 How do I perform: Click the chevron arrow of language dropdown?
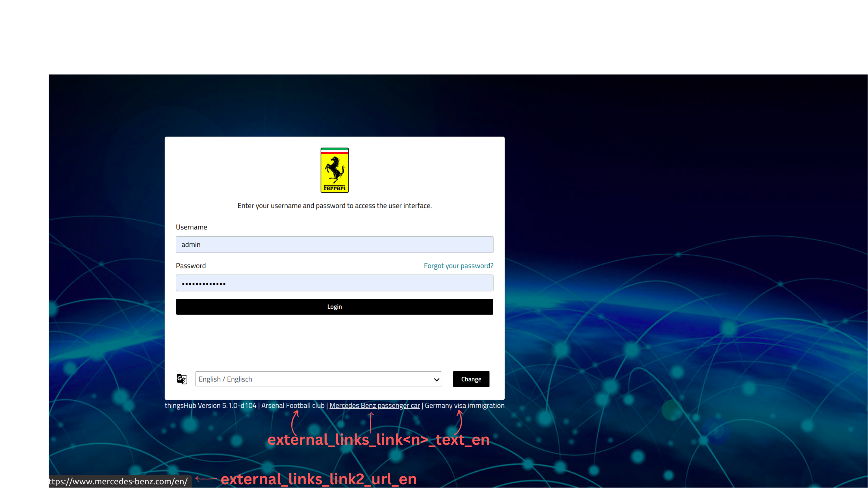tap(436, 380)
